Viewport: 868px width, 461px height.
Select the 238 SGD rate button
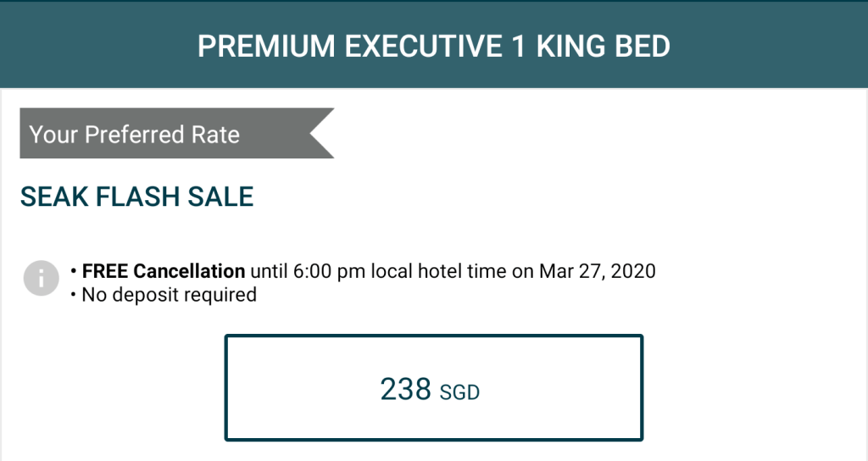point(433,388)
